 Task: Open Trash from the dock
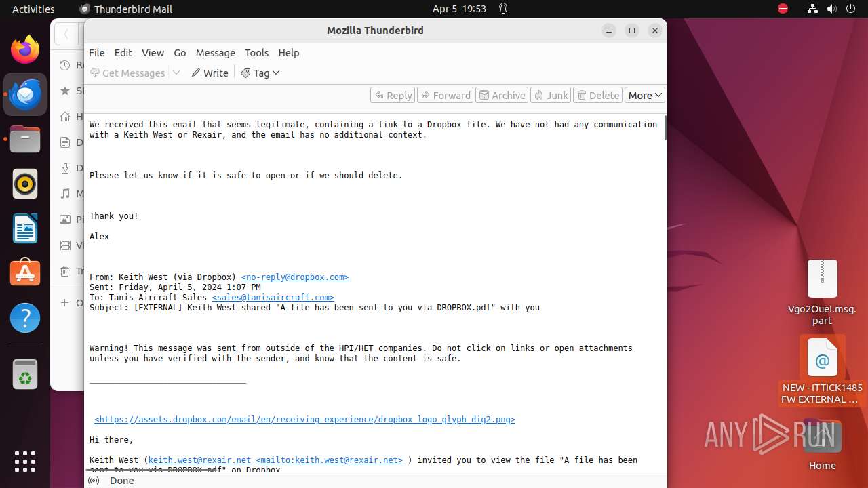[x=25, y=374]
